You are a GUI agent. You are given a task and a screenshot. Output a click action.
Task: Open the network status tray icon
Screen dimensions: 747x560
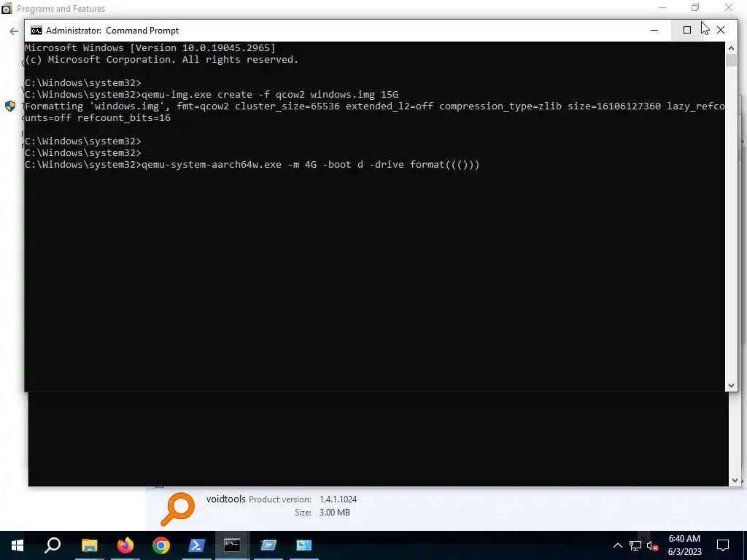tap(635, 545)
